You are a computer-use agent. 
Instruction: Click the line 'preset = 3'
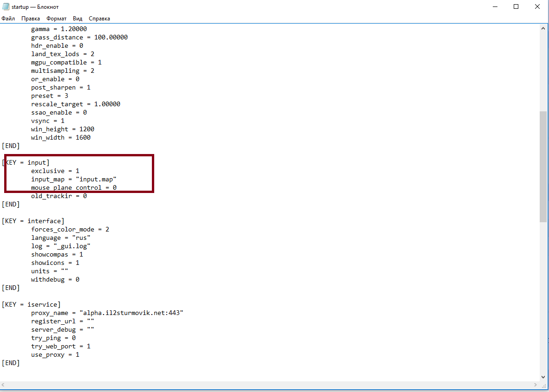tap(50, 96)
